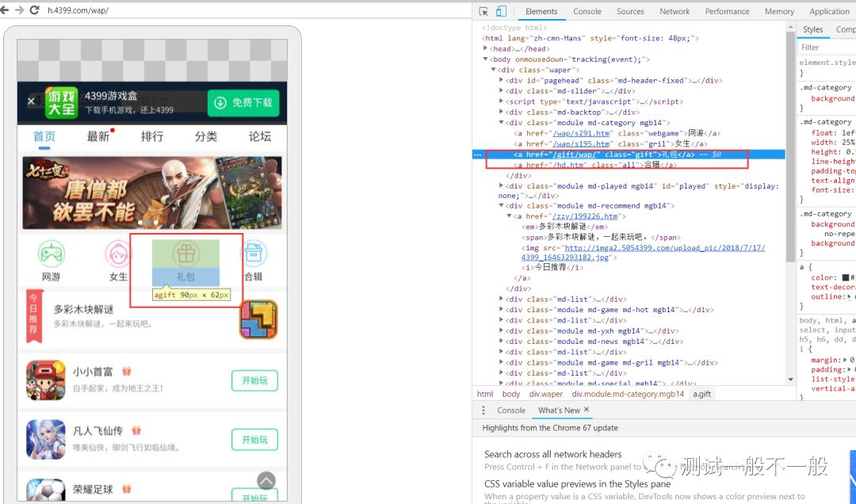Select the 论坛 navigation tab
Image resolution: width=856 pixels, height=504 pixels.
pyautogui.click(x=260, y=136)
